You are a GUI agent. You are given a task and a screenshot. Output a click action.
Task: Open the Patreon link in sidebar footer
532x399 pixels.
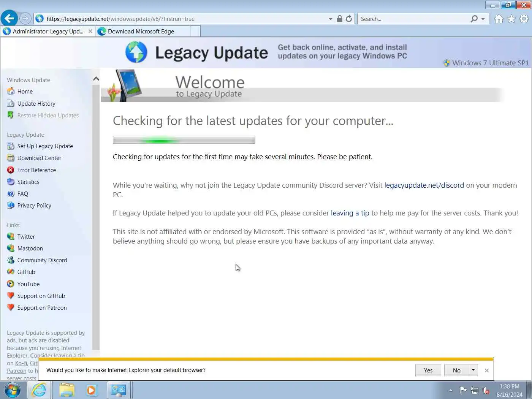pyautogui.click(x=17, y=370)
